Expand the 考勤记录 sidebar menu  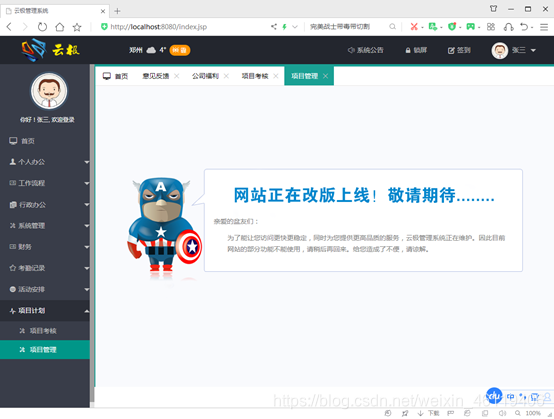45,268
